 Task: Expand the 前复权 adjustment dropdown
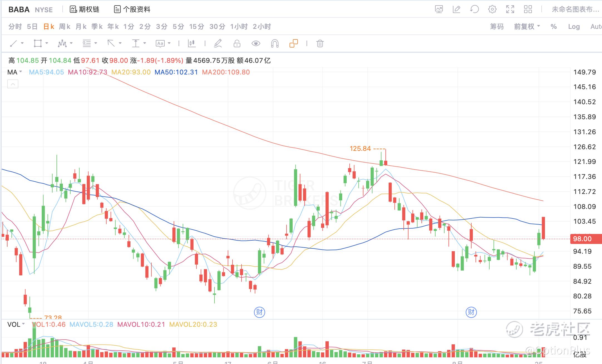(x=527, y=27)
